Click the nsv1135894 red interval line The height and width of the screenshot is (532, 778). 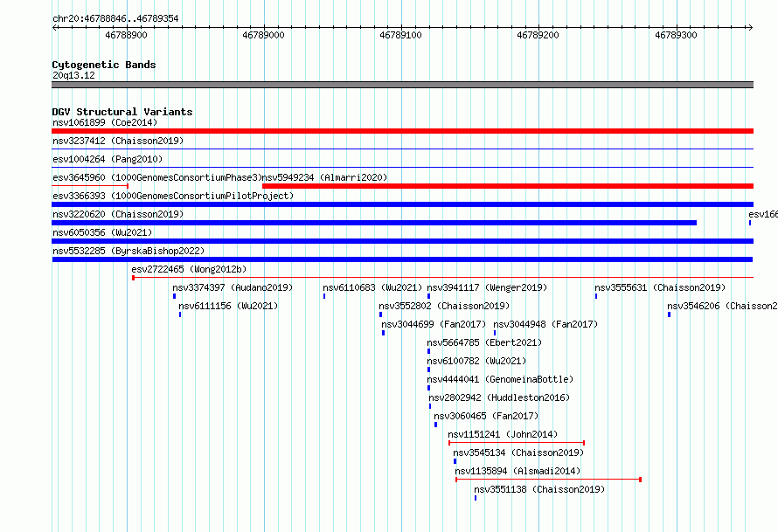click(x=548, y=480)
